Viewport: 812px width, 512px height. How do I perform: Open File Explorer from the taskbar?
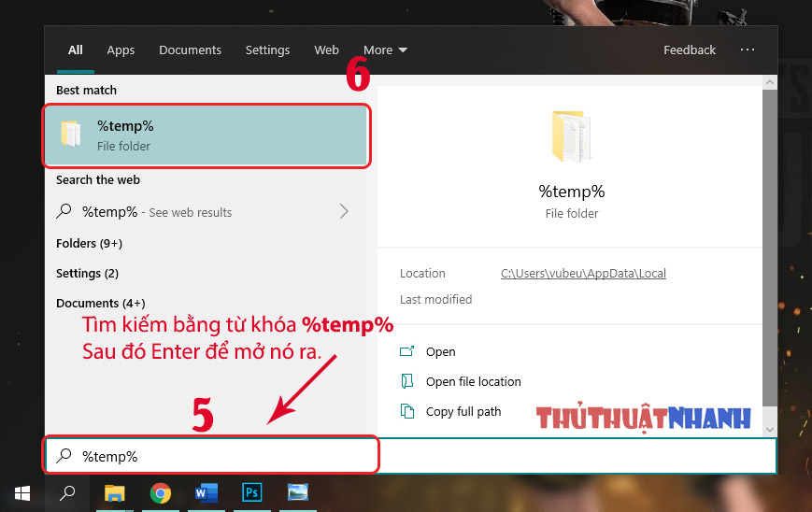tap(114, 492)
